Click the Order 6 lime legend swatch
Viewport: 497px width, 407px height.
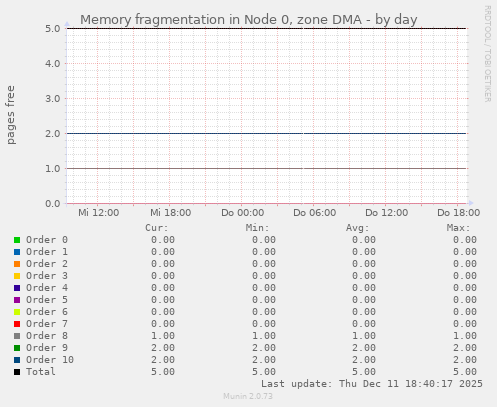tap(17, 312)
